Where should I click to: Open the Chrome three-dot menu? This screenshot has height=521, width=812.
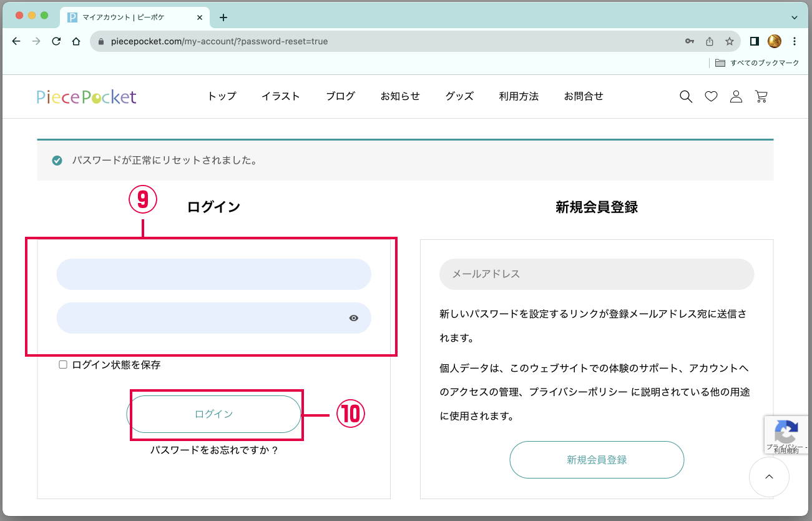click(795, 41)
